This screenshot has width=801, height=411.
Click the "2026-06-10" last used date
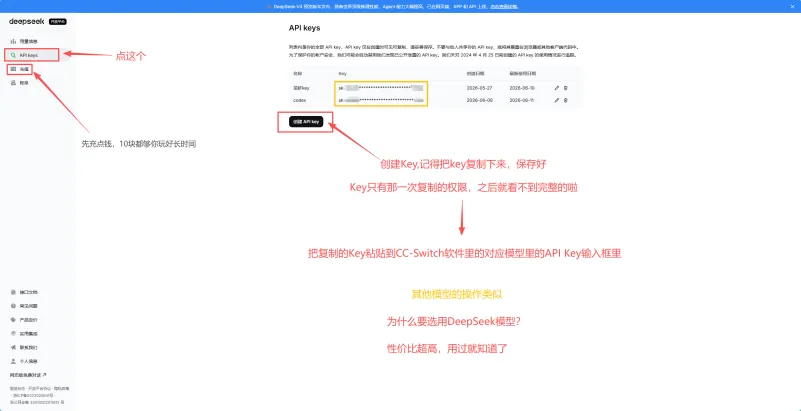521,88
